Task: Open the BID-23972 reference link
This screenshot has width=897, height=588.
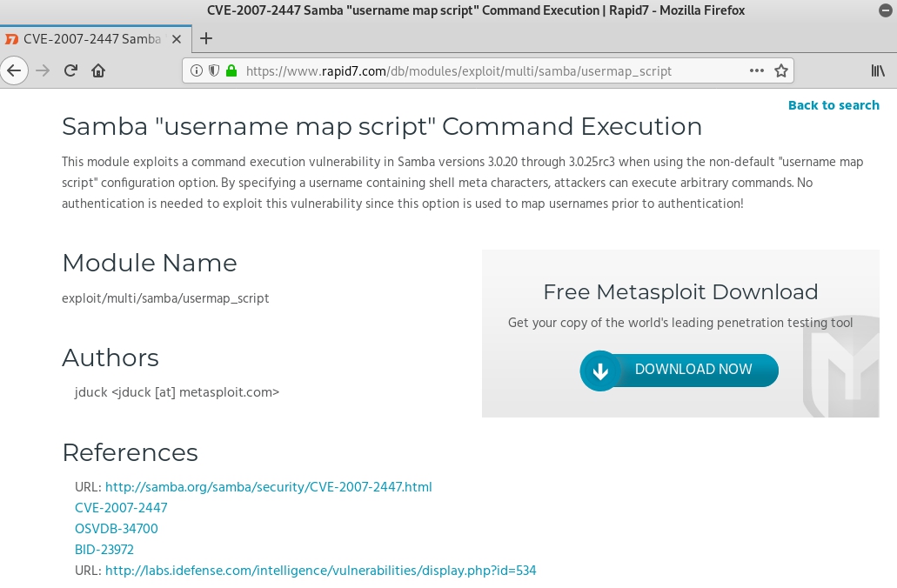Action: pos(104,550)
